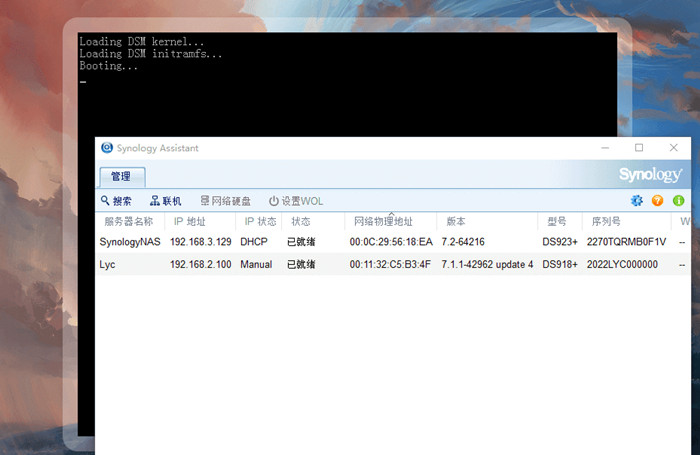This screenshot has height=455, width=700.
Task: Click version 7.1.1-42962 update 4 cell
Action: [x=487, y=264]
